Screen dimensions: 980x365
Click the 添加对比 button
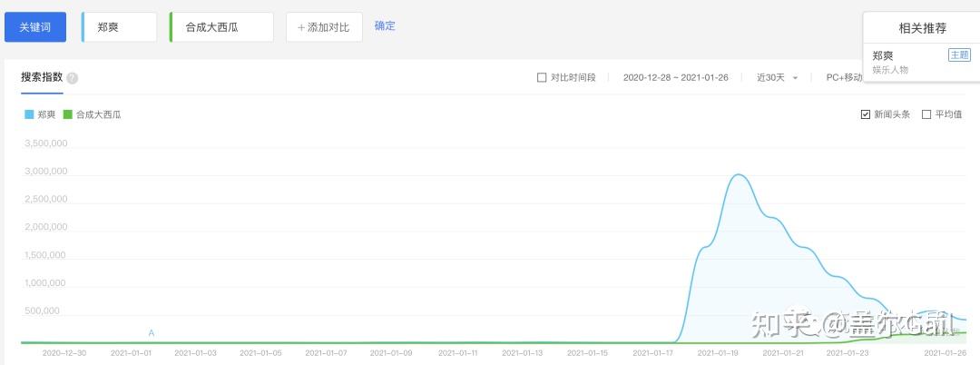(x=324, y=27)
